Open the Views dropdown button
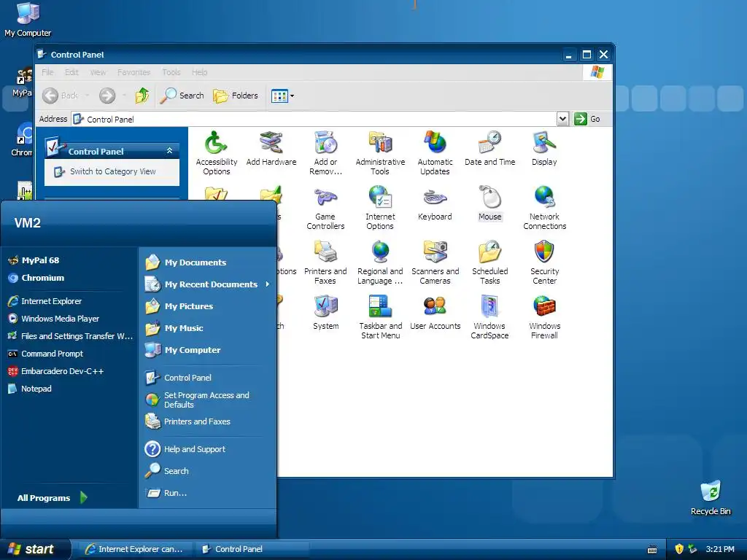Image resolution: width=747 pixels, height=560 pixels. point(282,96)
